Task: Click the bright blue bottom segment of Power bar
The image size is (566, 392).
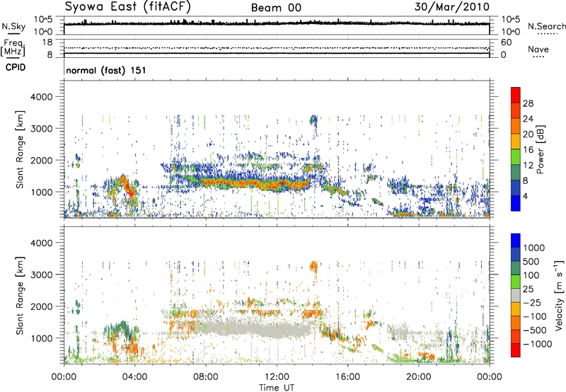Action: coord(516,203)
